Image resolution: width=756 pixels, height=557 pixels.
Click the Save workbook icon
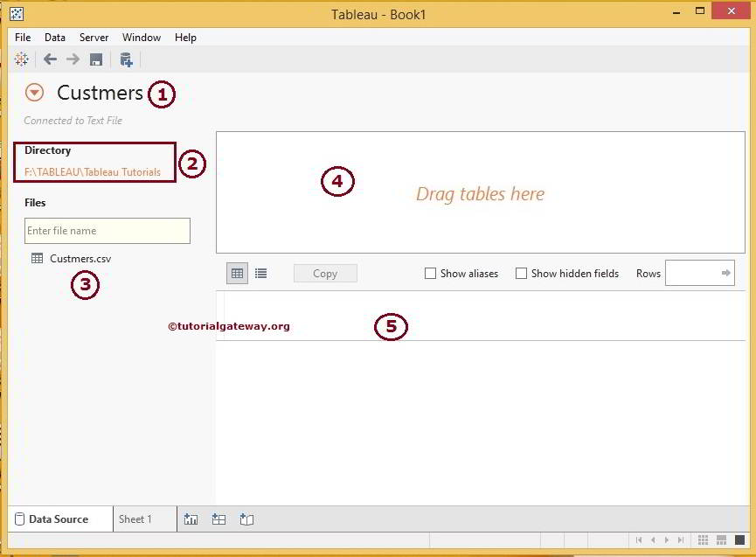(96, 59)
